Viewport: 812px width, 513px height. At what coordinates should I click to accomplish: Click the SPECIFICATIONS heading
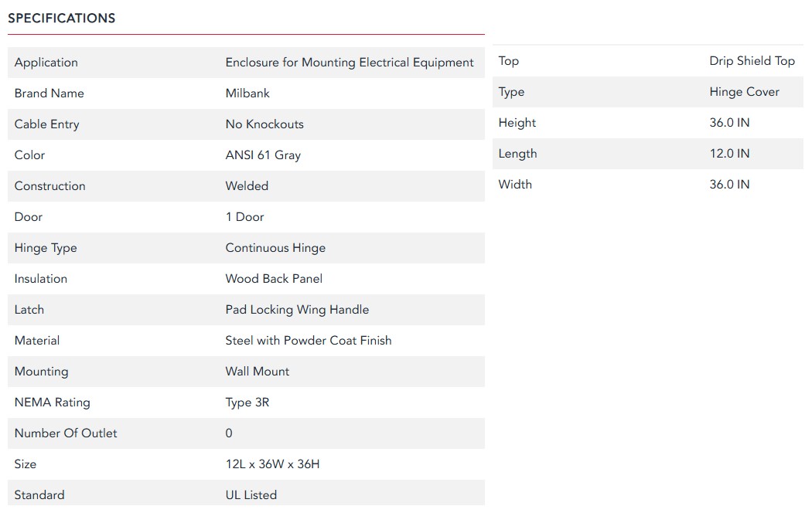(61, 18)
